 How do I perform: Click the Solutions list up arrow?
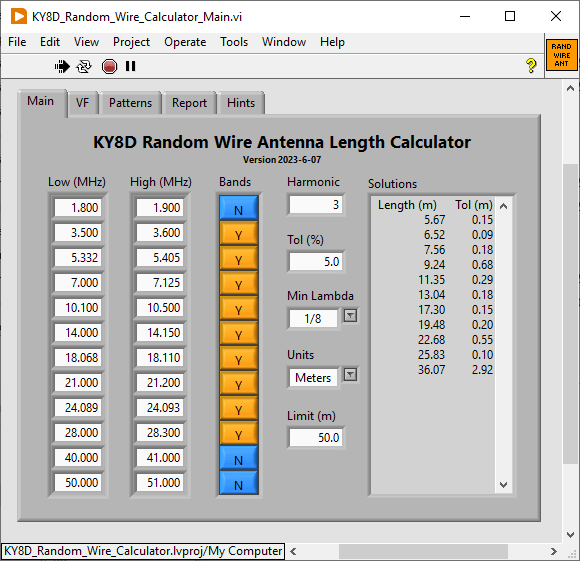tap(503, 206)
